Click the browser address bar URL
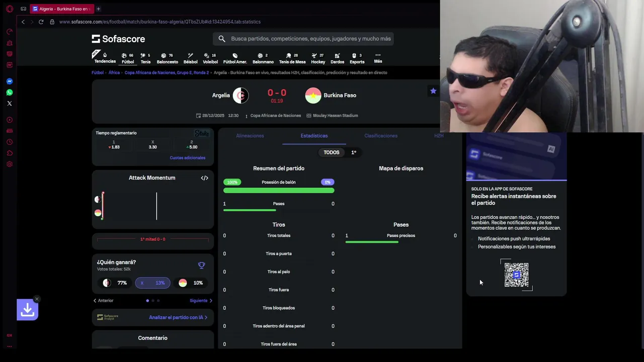This screenshot has width=644, height=362. coord(159,22)
